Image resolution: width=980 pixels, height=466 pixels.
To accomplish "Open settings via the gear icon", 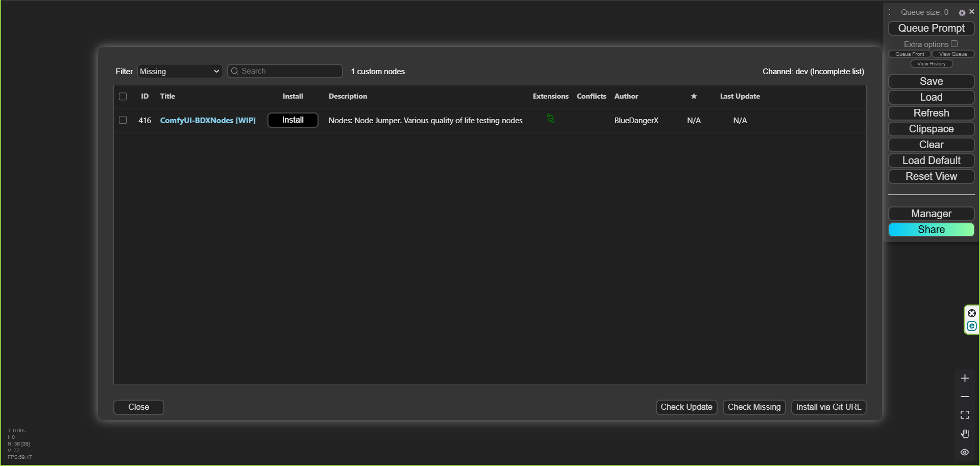I will point(962,13).
